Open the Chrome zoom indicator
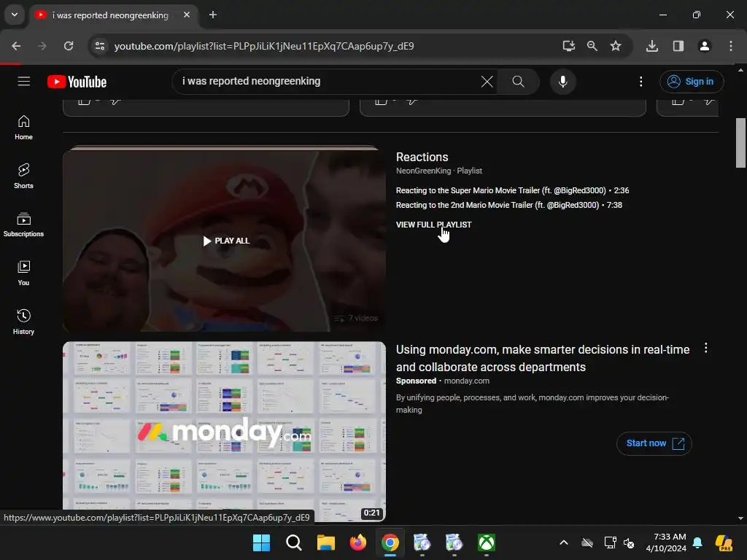This screenshot has height=560, width=747. click(x=592, y=46)
